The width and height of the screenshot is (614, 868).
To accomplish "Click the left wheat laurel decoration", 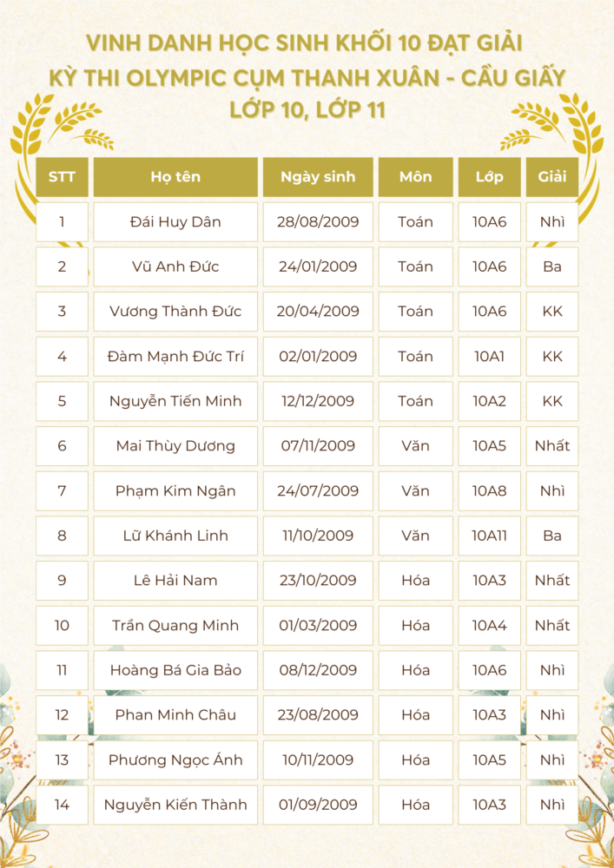I will point(52,126).
